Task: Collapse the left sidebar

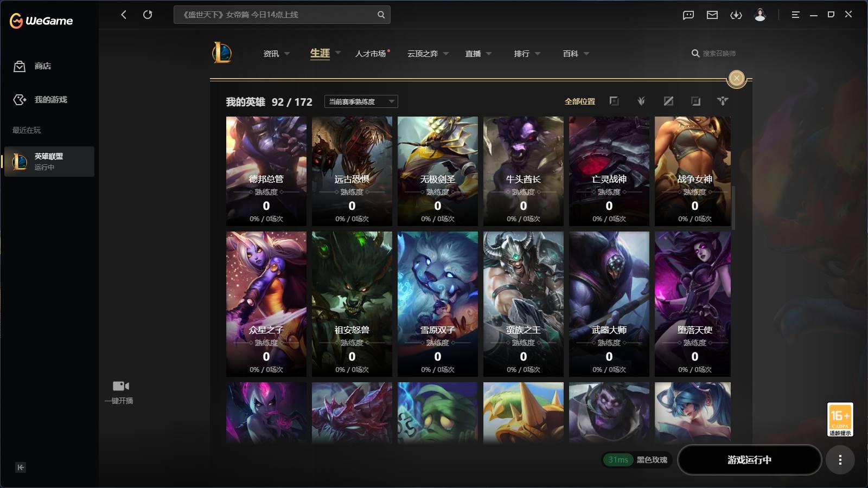Action: tap(21, 467)
